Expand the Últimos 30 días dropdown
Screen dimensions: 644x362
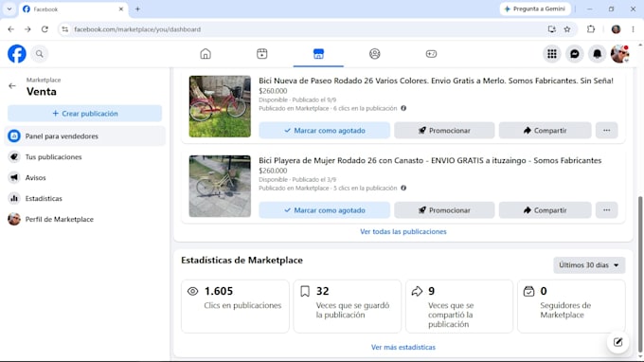(589, 265)
